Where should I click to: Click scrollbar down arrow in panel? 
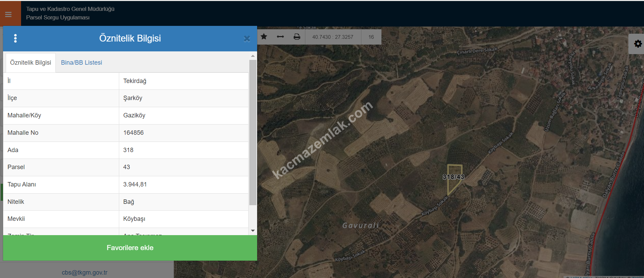253,231
